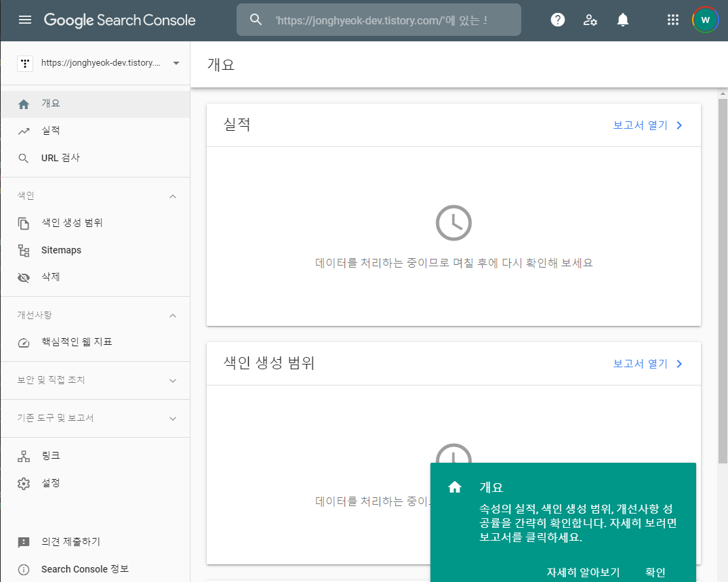The height and width of the screenshot is (582, 728).
Task: Click 자세히 알아보기 in the green popup
Action: click(583, 573)
